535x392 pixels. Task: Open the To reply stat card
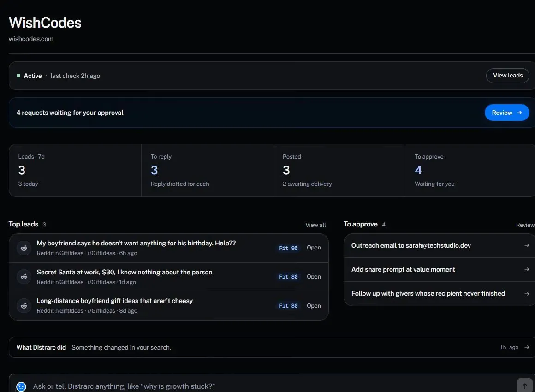tap(207, 170)
